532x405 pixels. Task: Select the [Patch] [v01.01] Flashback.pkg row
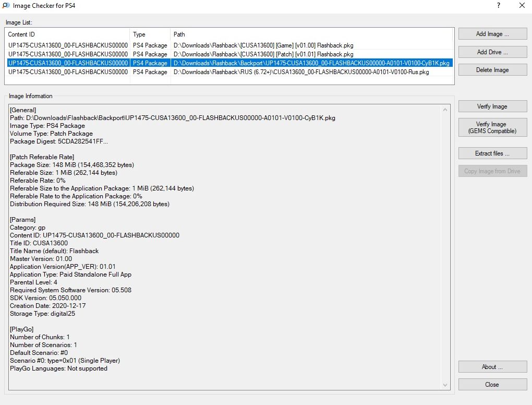(x=230, y=54)
